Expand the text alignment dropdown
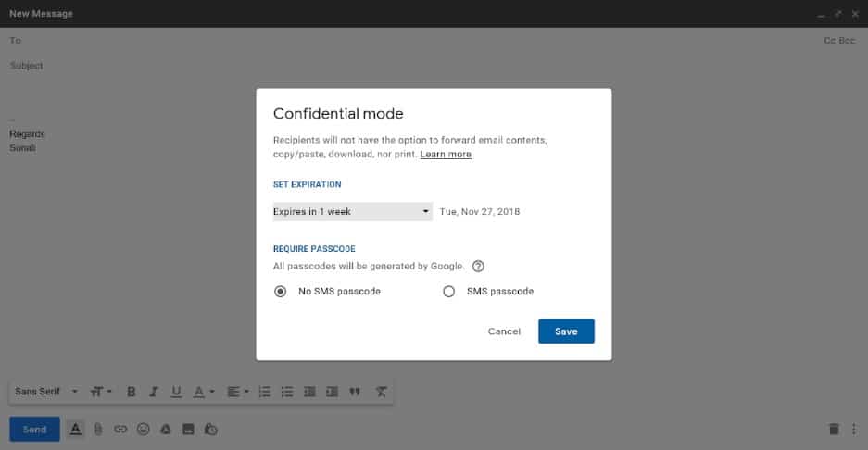 click(238, 392)
